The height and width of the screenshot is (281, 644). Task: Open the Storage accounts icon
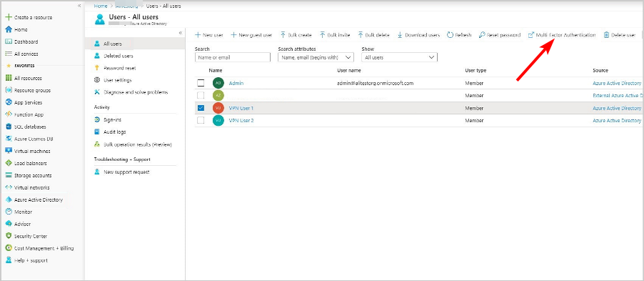[9, 175]
